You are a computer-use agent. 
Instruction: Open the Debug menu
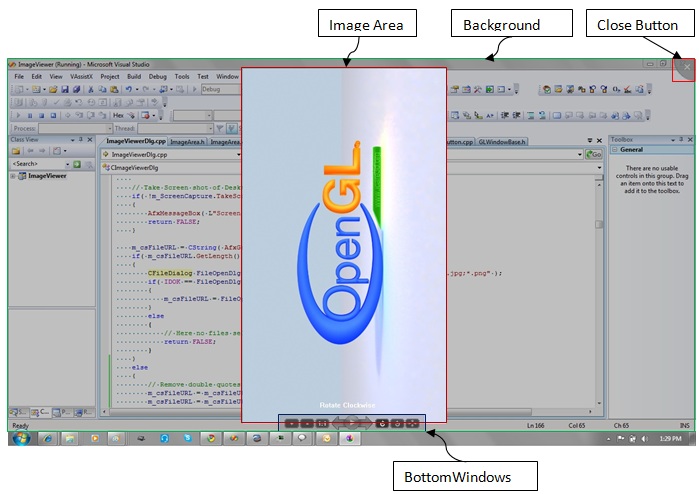click(157, 77)
